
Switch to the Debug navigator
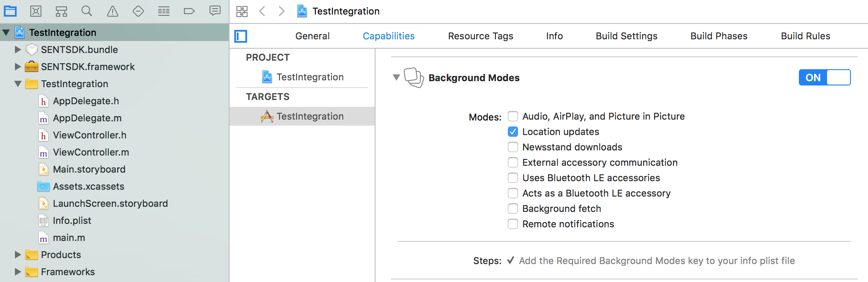[x=164, y=11]
